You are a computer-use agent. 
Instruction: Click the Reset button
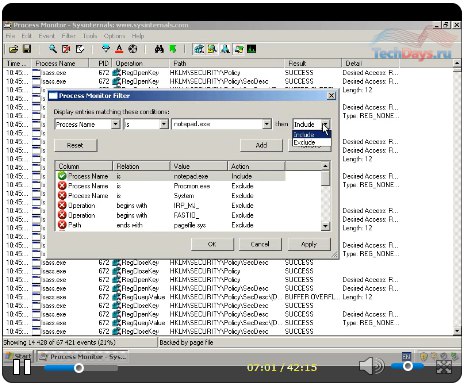point(76,145)
